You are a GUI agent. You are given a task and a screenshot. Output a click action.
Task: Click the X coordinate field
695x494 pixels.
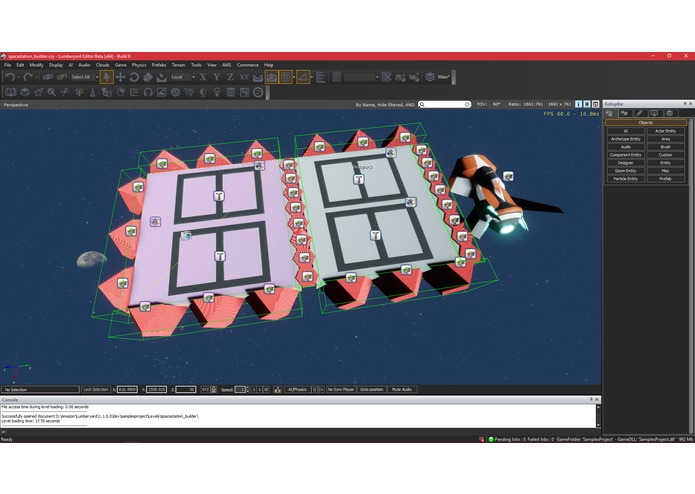tap(127, 389)
